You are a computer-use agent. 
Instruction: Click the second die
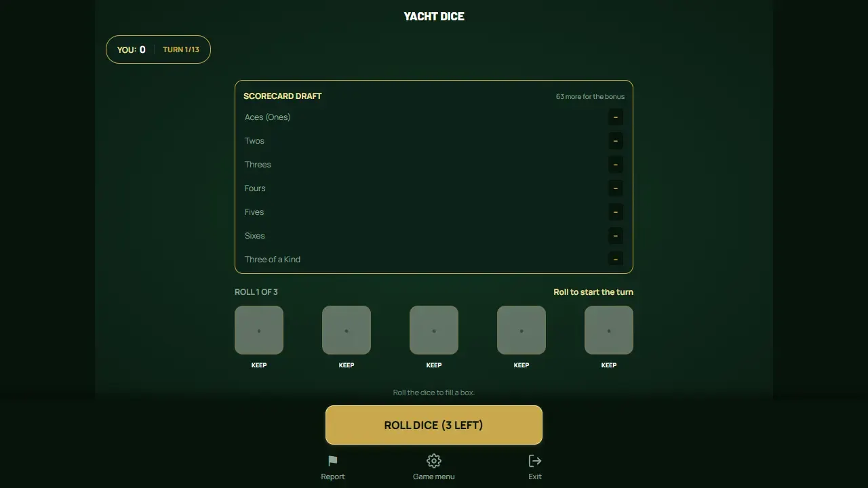(347, 330)
